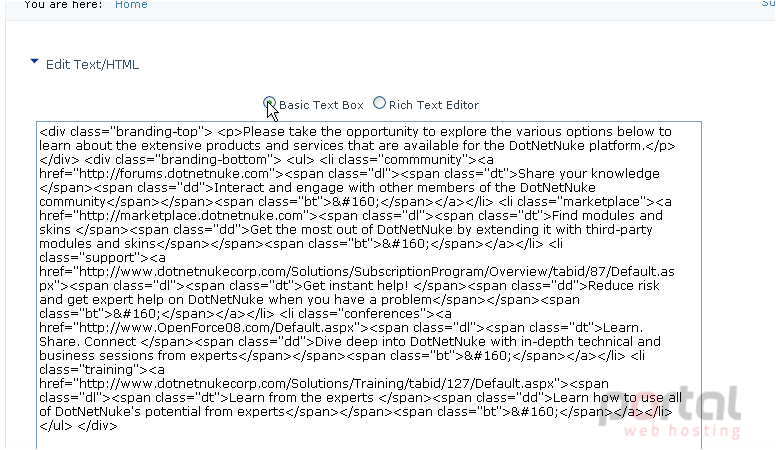Open the Home breadcrumb link

point(131,4)
